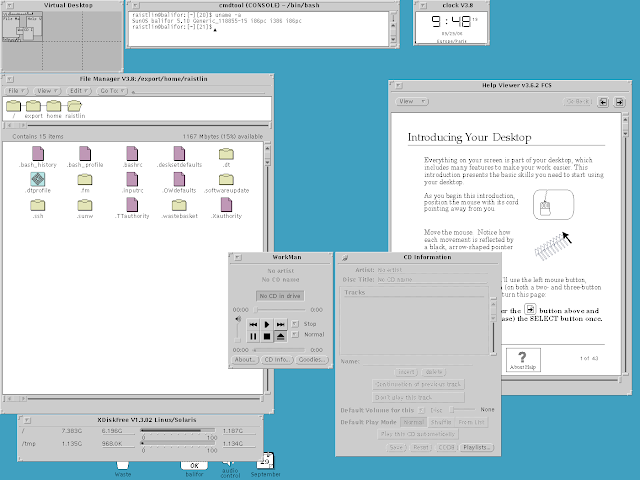640x480 pixels.
Task: Click the Playlists button in CD Information
Action: point(476,447)
